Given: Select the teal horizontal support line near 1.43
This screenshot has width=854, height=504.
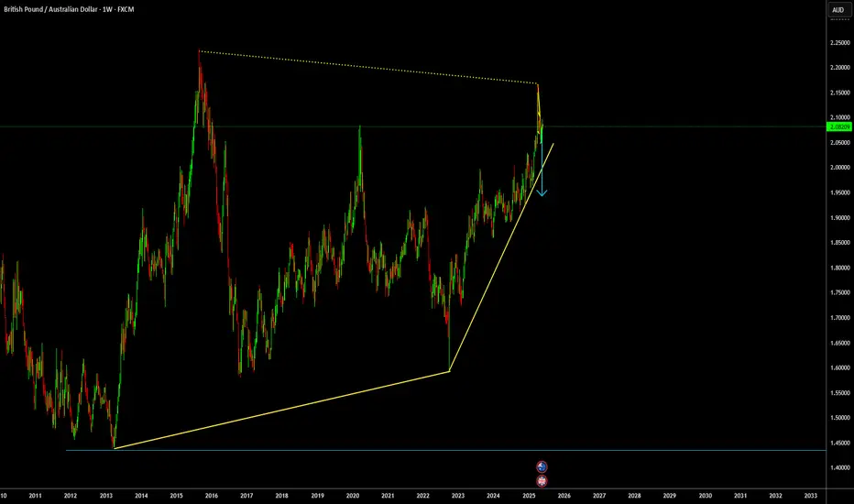Looking at the screenshot, I should (445, 450).
